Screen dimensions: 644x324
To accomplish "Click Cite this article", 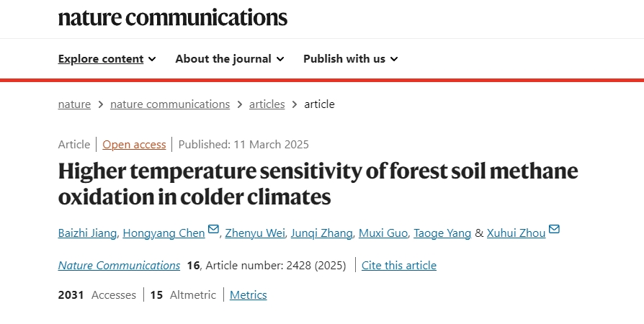I will point(399,266).
